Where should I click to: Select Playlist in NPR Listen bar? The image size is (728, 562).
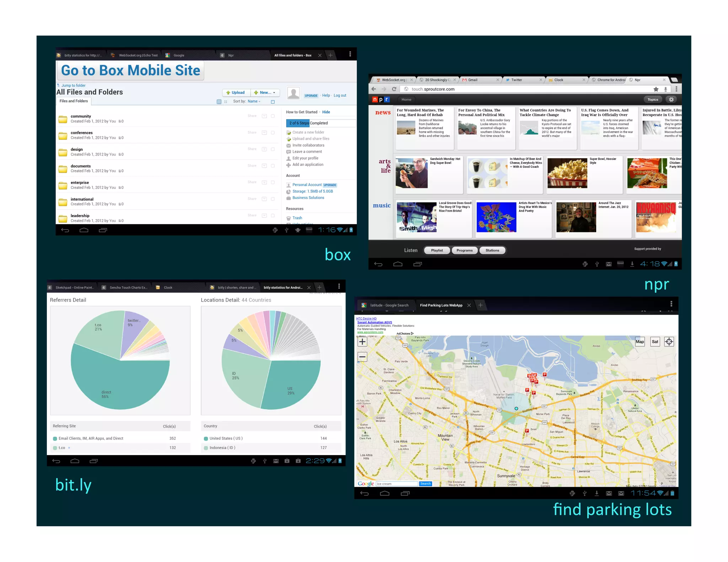pos(437,250)
